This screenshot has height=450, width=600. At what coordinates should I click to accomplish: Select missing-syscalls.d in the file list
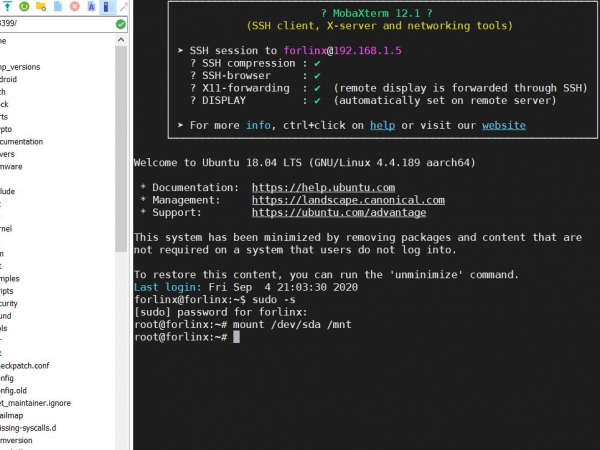pos(28,428)
